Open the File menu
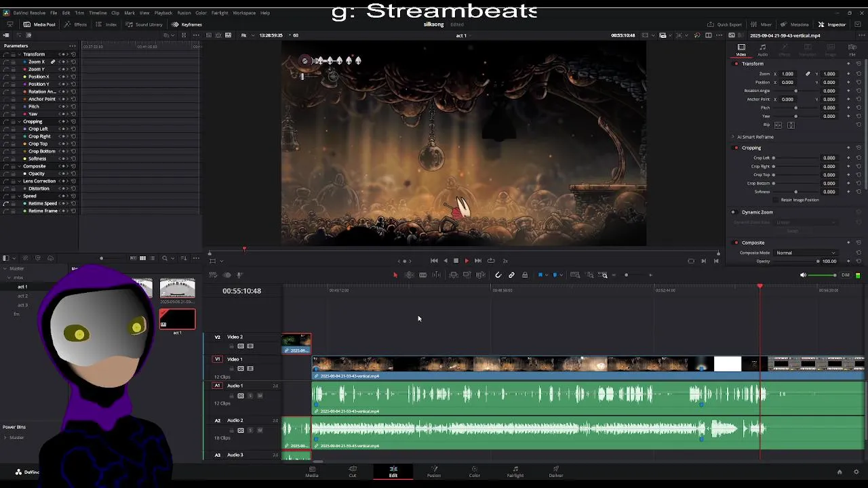Image resolution: width=868 pixels, height=488 pixels. tap(53, 13)
